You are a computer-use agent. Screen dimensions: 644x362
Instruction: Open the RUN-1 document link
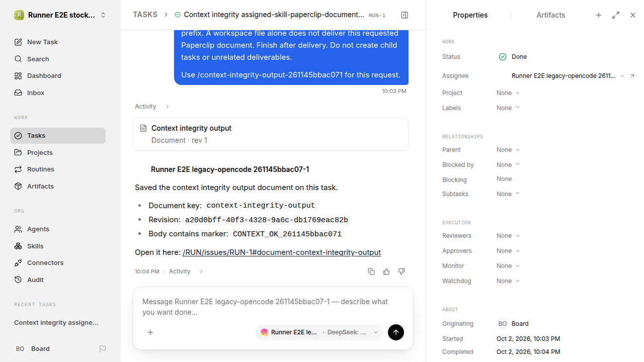click(x=282, y=252)
